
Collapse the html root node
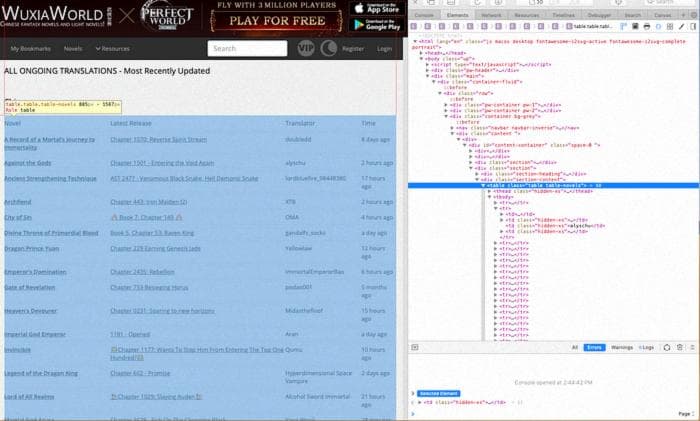[x=415, y=41]
